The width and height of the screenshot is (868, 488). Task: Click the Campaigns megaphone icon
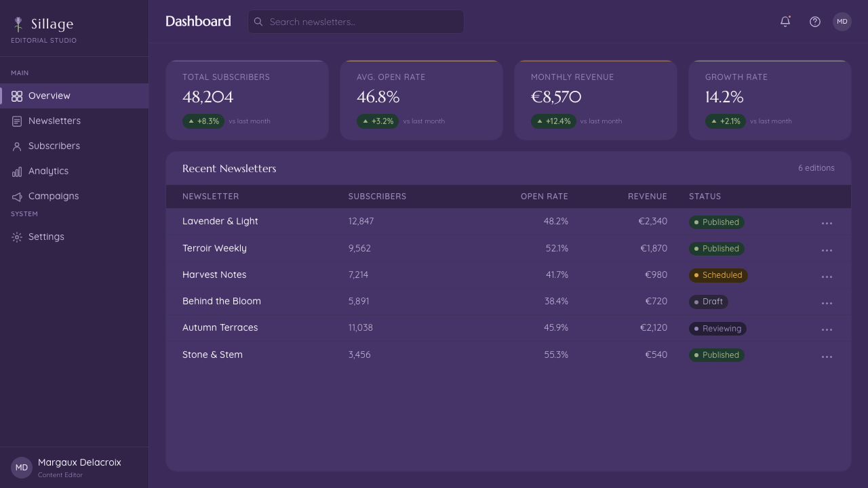(17, 197)
